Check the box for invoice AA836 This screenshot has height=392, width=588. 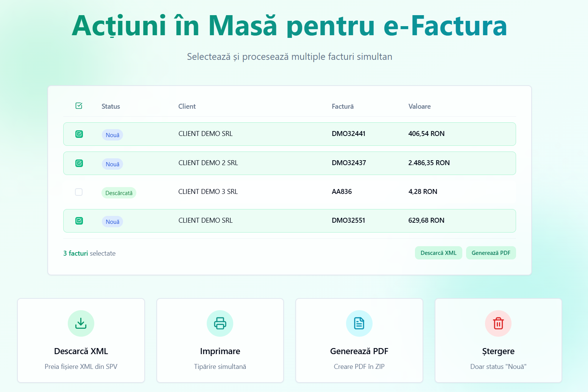click(79, 192)
